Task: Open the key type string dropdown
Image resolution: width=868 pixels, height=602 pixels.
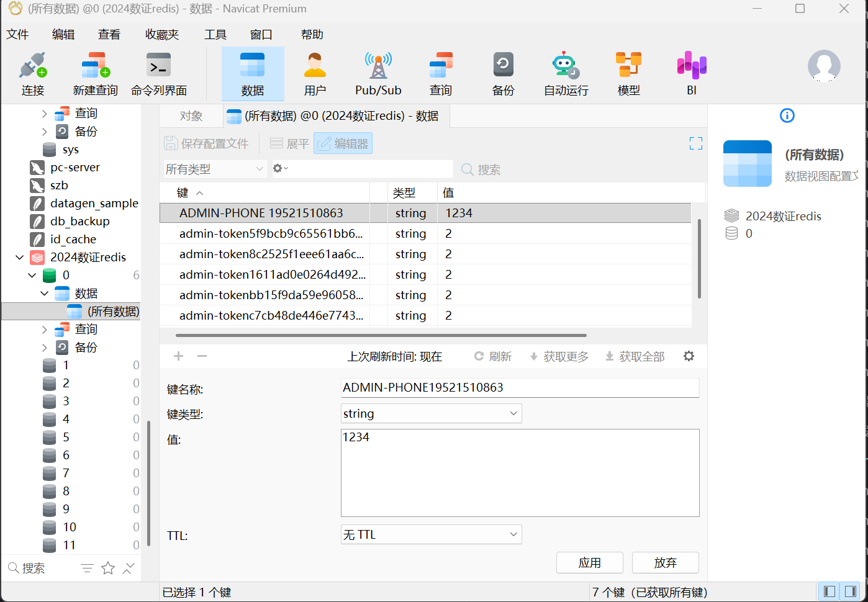Action: [x=431, y=413]
